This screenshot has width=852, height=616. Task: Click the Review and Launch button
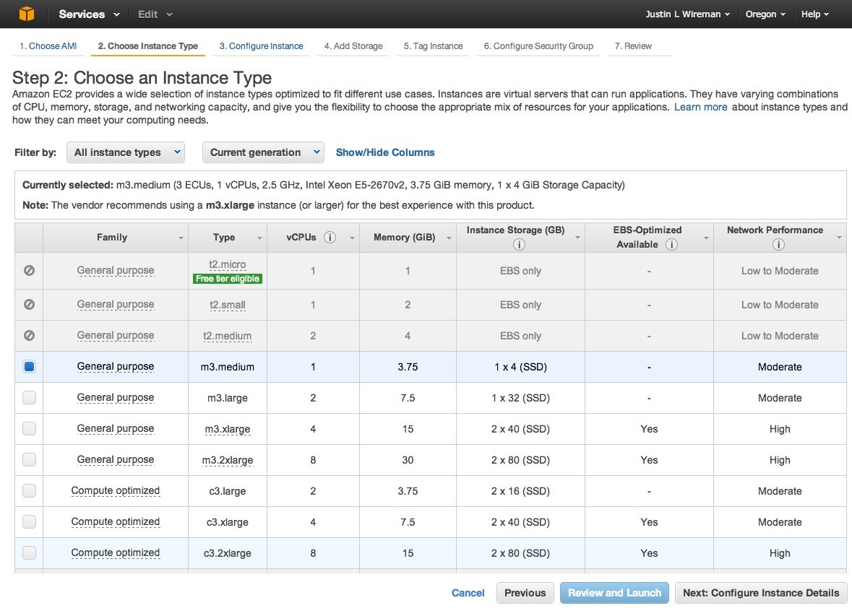click(x=614, y=593)
